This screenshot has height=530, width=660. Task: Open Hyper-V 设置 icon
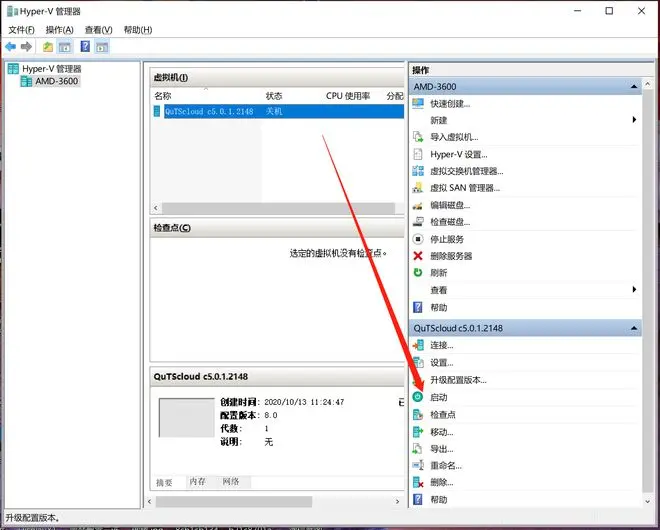pyautogui.click(x=418, y=154)
